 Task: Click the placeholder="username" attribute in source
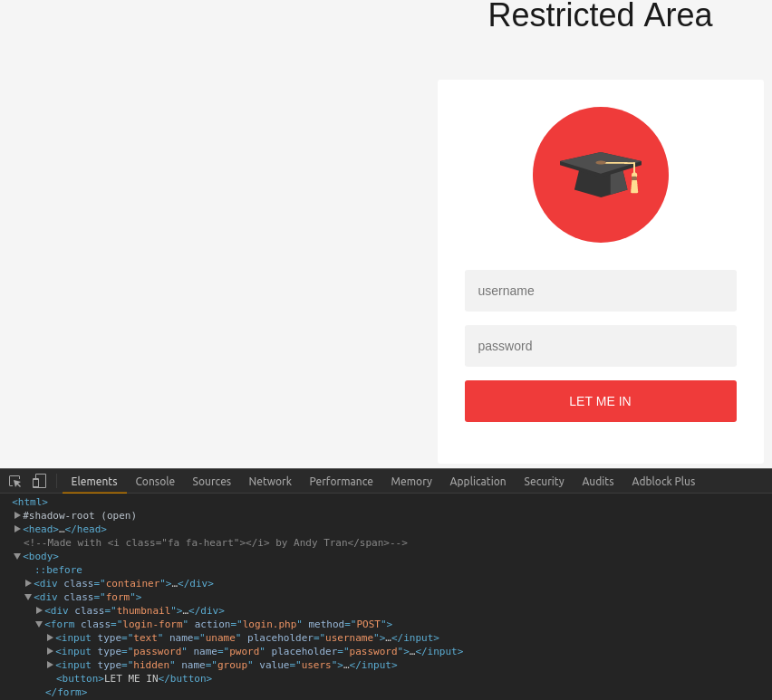click(314, 638)
